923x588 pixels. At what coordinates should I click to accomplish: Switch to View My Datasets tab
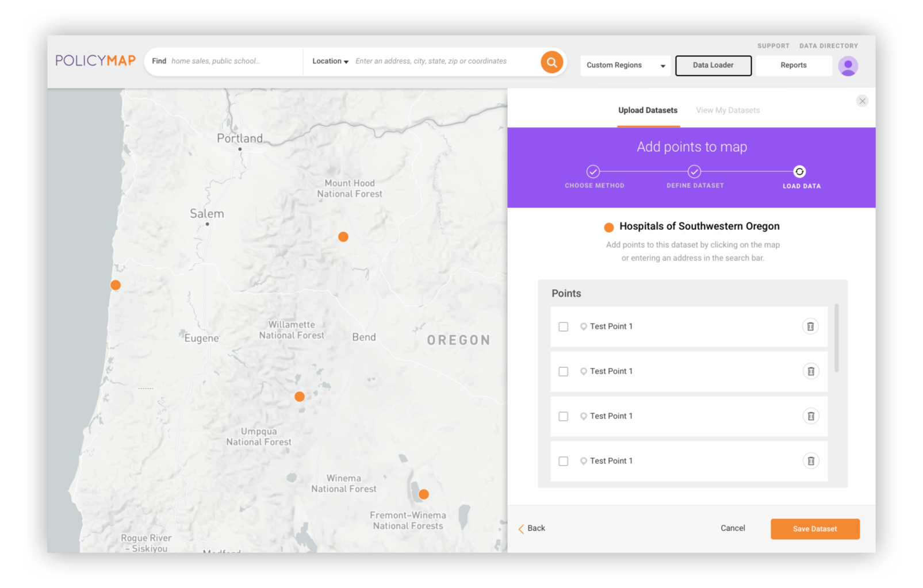click(727, 110)
